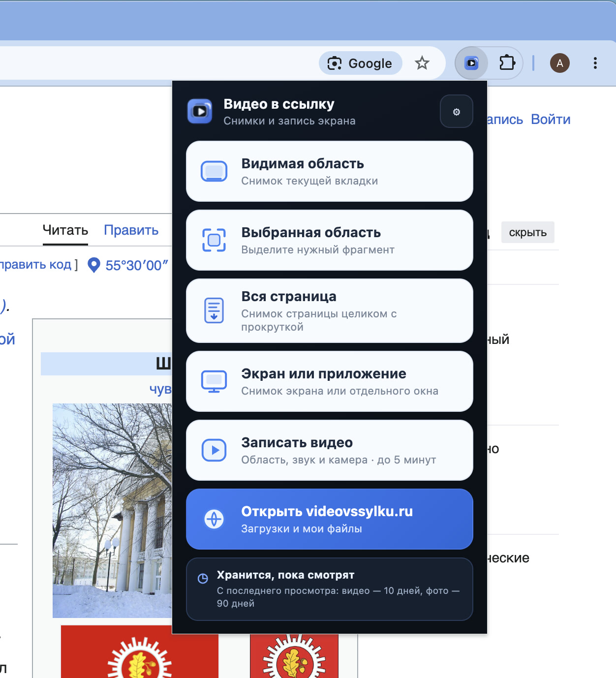
Task: Open the coordinates link 55°30′00″
Action: coord(137,266)
